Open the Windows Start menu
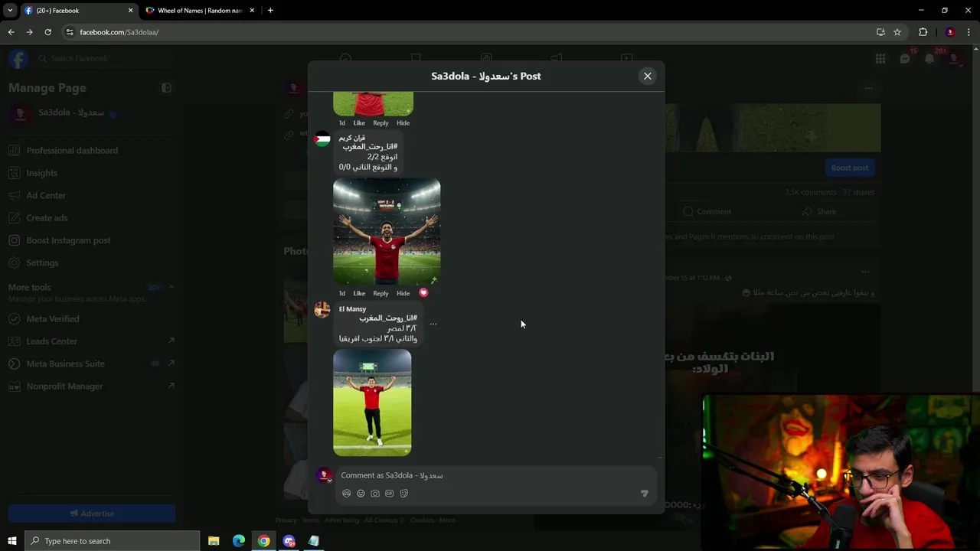 tap(11, 541)
